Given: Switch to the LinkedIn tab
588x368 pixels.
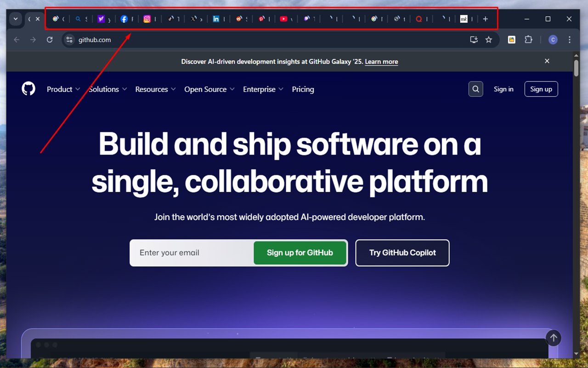Looking at the screenshot, I should click(x=219, y=19).
